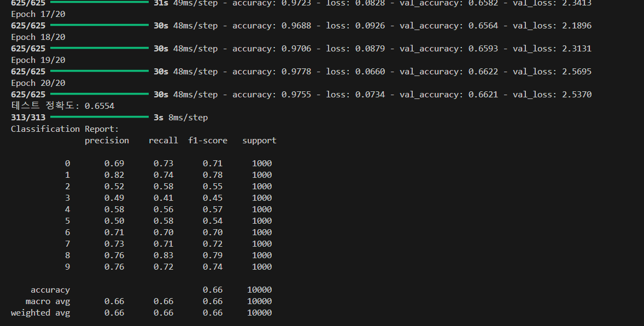
Task: Click the progress bar below Epoch 20/20
Action: [99, 94]
